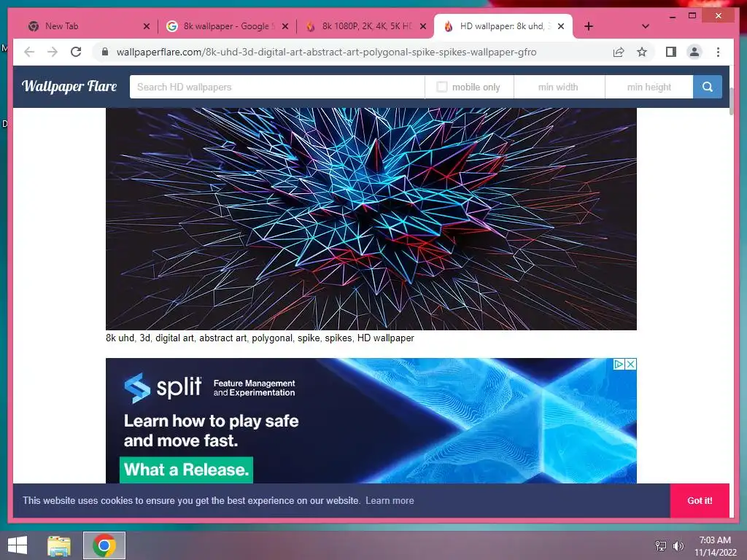The width and height of the screenshot is (747, 560).
Task: Open Chrome's three-dot menu
Action: [x=718, y=52]
